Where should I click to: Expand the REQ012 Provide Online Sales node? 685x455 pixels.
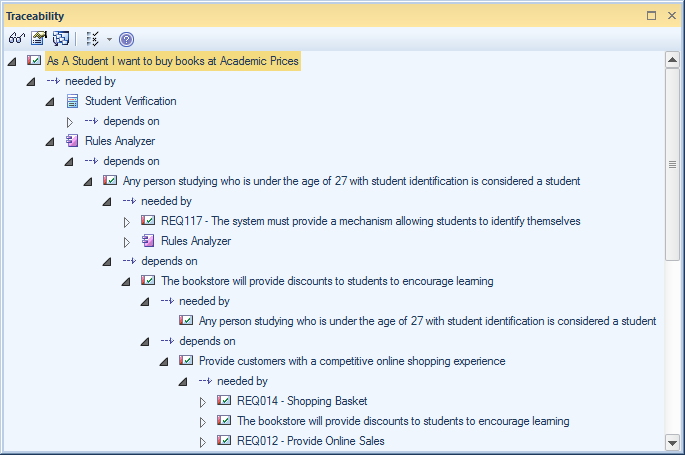(203, 441)
